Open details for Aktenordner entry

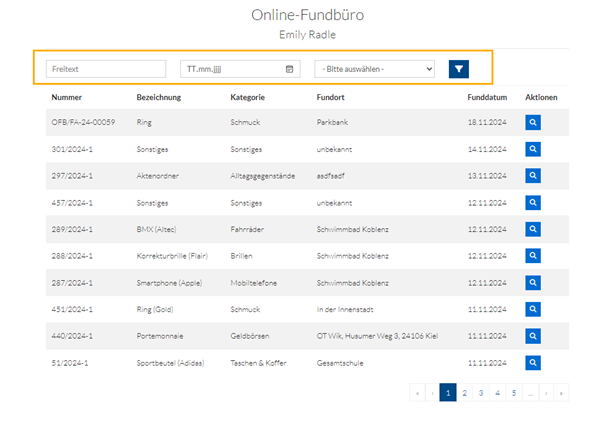click(x=533, y=176)
